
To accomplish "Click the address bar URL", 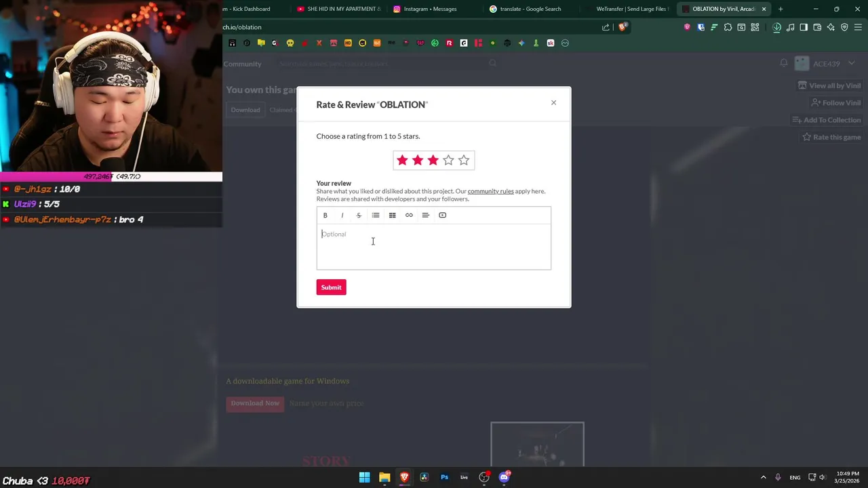I will (x=242, y=27).
